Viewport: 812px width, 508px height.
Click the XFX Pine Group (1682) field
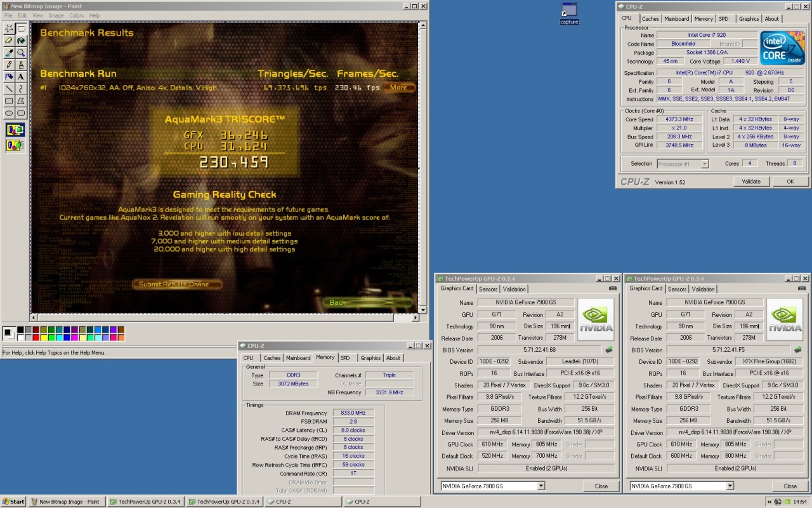(x=769, y=361)
